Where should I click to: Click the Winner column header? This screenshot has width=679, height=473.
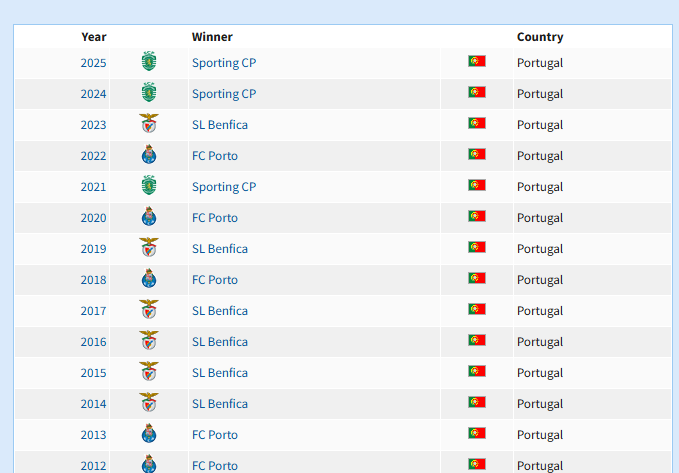coord(212,37)
